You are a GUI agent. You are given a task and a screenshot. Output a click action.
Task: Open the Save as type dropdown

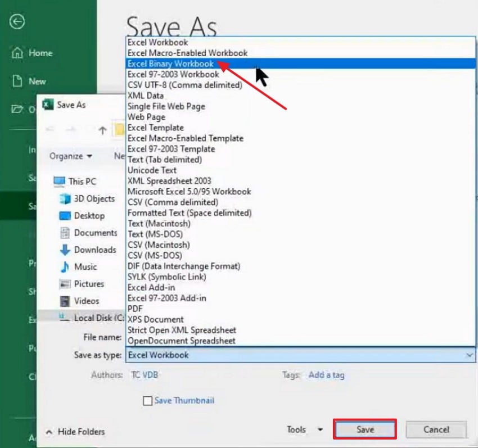470,355
